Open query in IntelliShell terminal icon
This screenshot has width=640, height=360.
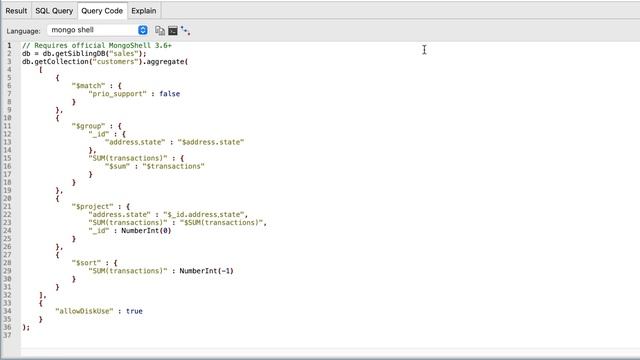click(x=173, y=31)
